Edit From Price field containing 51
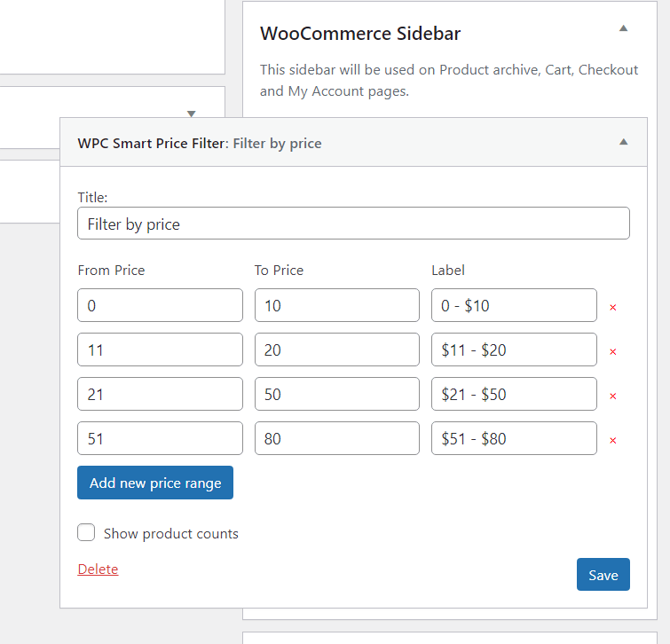The width and height of the screenshot is (670, 644). tap(161, 438)
